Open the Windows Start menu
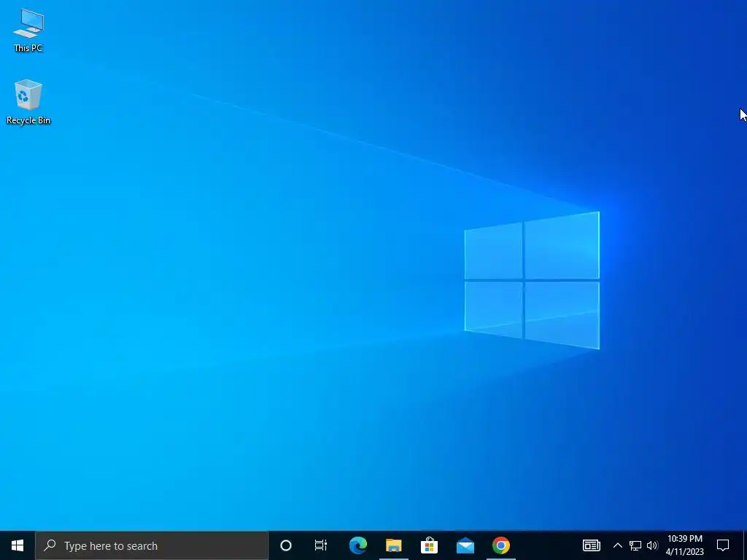 (x=18, y=545)
